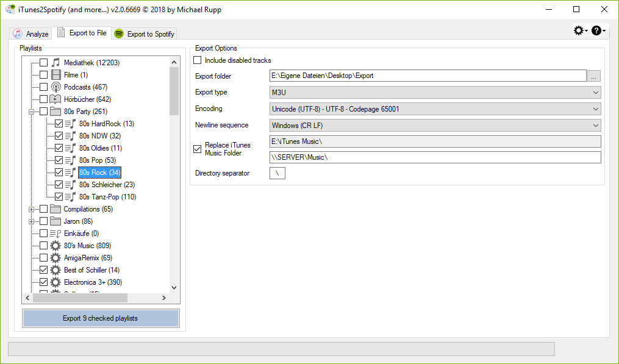Expand the Compilations folder node
This screenshot has height=364, width=619.
coord(31,209)
